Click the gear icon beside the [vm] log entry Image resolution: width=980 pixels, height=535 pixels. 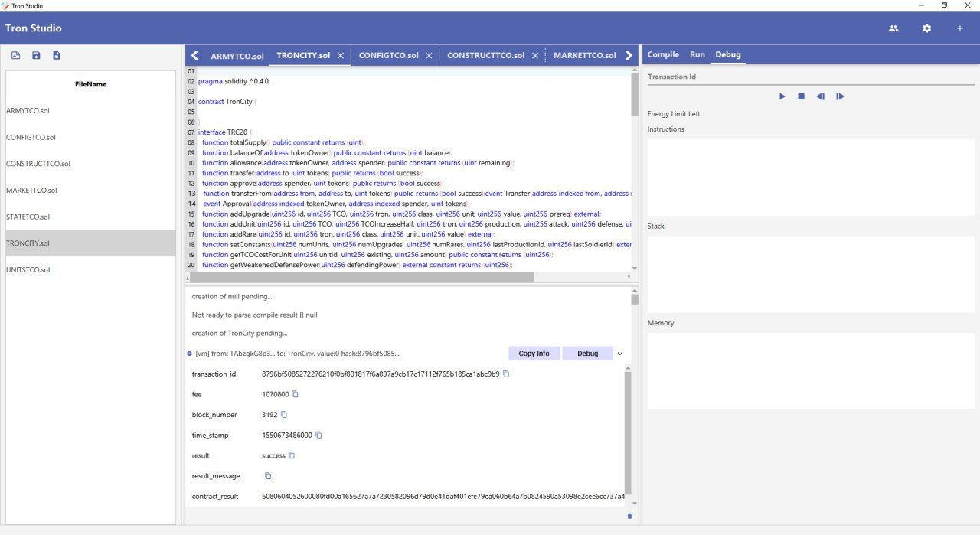pyautogui.click(x=189, y=354)
